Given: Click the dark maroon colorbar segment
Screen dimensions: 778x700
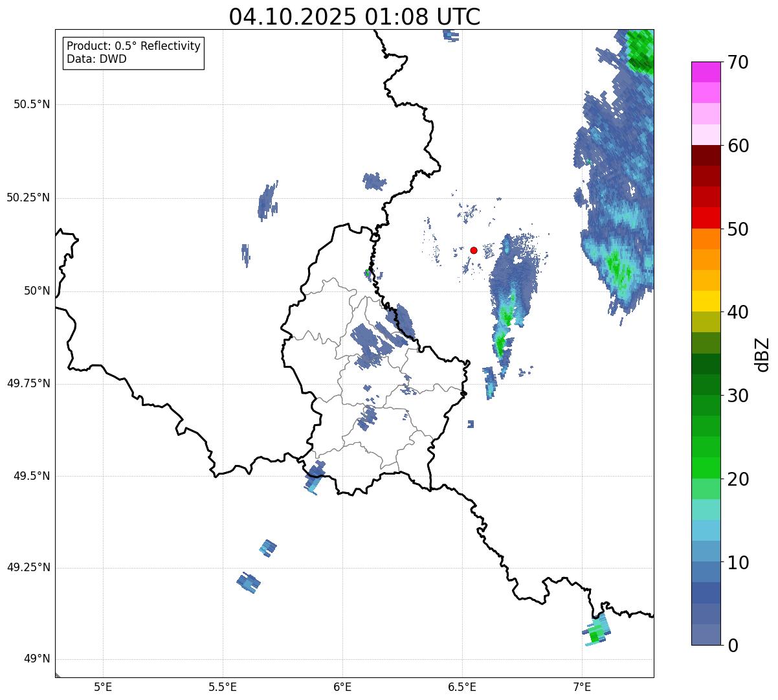Looking at the screenshot, I should pyautogui.click(x=706, y=155).
